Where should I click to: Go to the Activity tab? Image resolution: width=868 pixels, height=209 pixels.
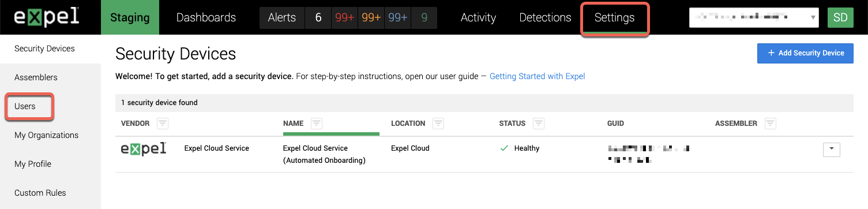click(x=478, y=17)
